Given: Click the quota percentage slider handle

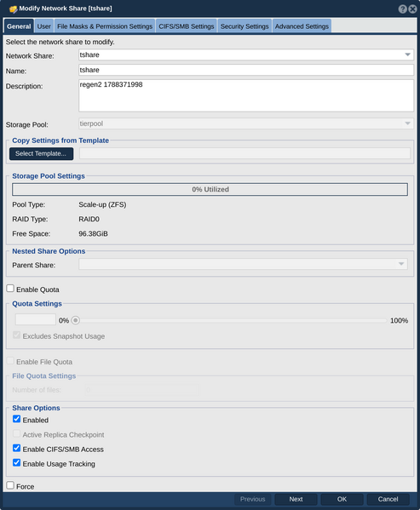Looking at the screenshot, I should pyautogui.click(x=76, y=320).
